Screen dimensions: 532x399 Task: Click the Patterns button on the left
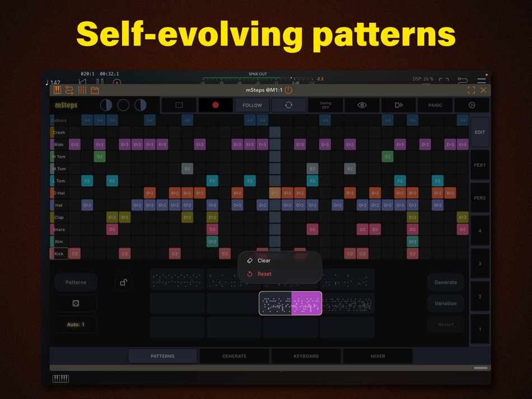click(76, 282)
